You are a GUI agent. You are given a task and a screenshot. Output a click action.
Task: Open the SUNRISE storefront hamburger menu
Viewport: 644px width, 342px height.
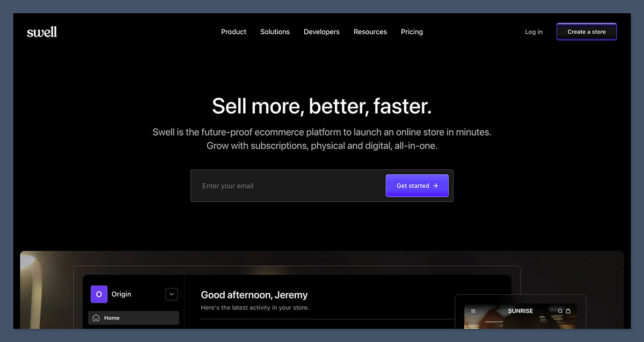tap(473, 311)
